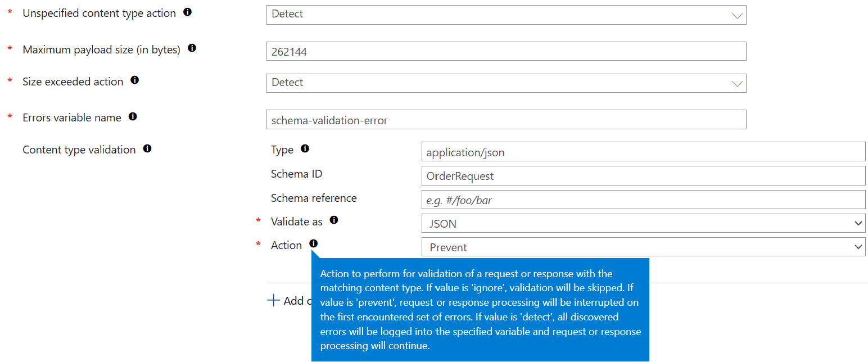Viewport: 868px width, 362px height.
Task: Click the blue Action tooltip text
Action: 480,310
